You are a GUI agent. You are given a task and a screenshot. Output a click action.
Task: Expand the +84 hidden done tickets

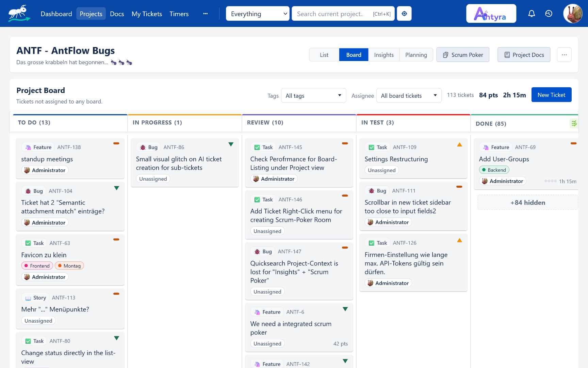[x=528, y=202]
